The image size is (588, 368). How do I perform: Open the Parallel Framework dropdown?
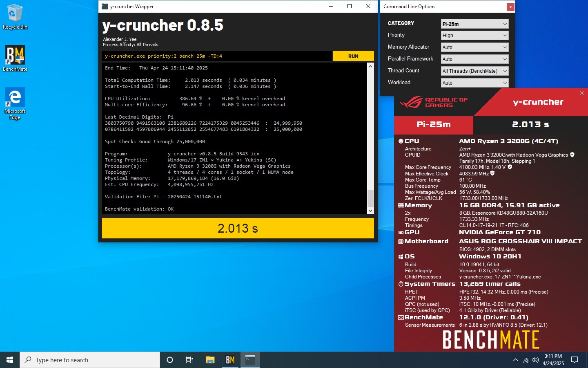click(x=474, y=59)
